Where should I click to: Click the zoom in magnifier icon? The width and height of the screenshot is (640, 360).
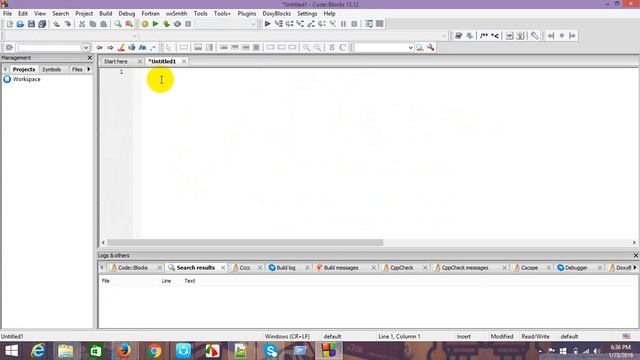pyautogui.click(x=307, y=48)
